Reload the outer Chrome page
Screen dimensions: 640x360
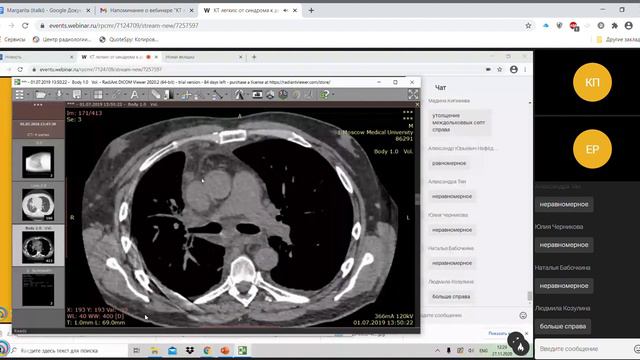click(25, 25)
